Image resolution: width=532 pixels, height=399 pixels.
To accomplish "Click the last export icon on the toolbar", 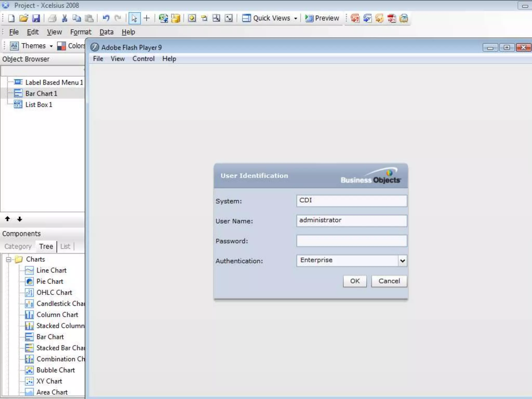I will point(404,18).
